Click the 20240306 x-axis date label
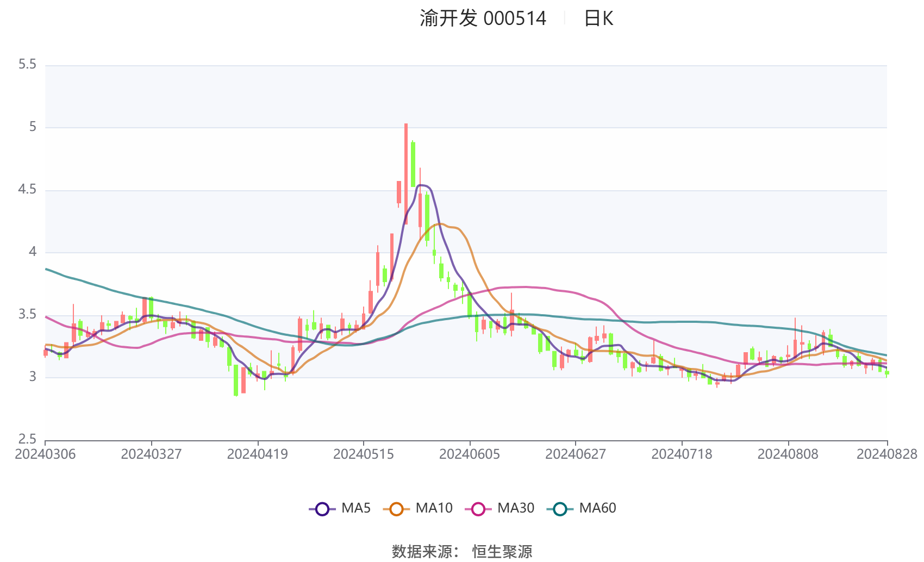This screenshot has height=562, width=924. 45,454
